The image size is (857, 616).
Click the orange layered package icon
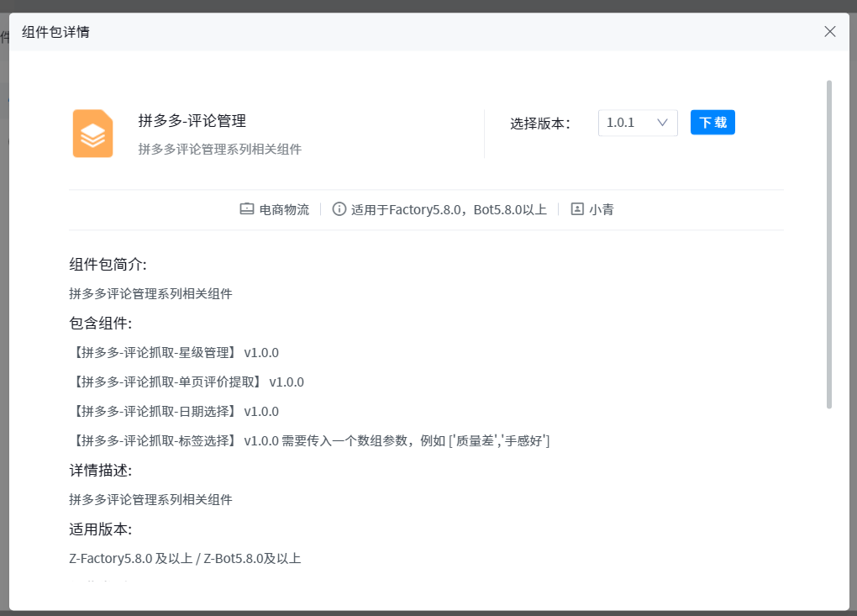click(x=92, y=134)
